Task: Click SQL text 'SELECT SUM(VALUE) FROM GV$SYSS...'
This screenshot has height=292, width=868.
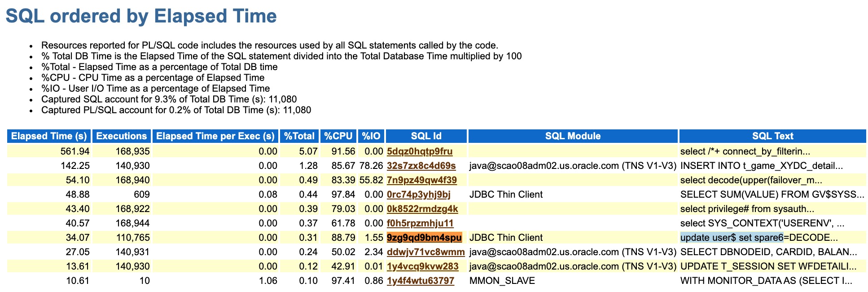Action: (x=772, y=195)
